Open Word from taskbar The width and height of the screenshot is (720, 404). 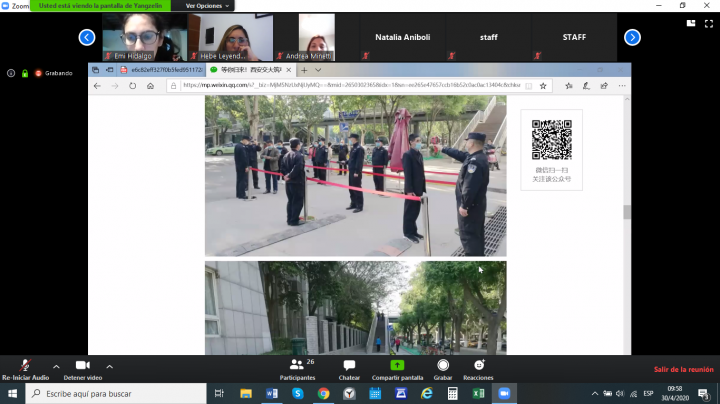coord(272,393)
